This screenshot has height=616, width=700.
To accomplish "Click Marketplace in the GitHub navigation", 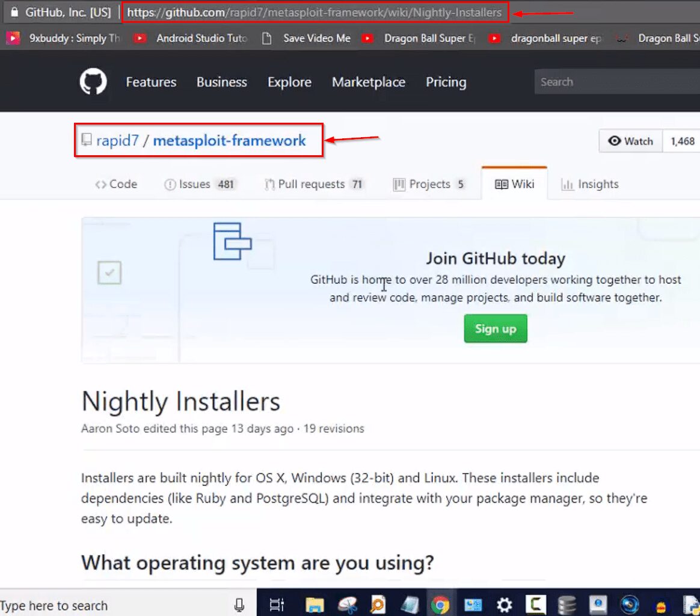I will coord(368,82).
